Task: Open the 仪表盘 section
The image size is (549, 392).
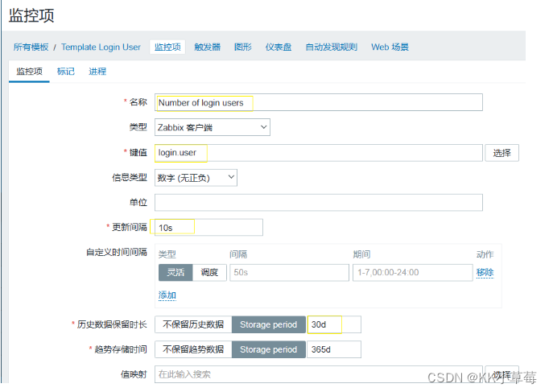Action: coord(279,47)
